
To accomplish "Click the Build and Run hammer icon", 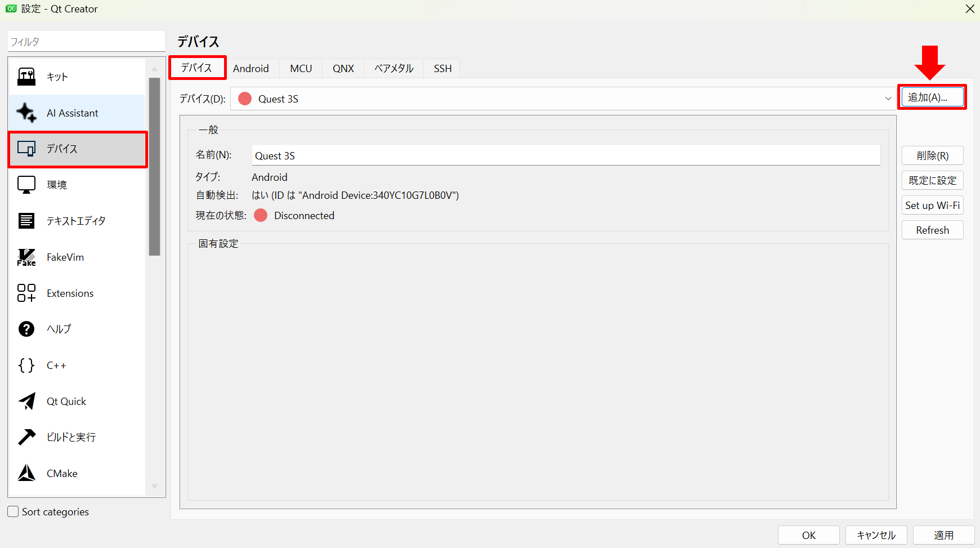I will point(26,437).
